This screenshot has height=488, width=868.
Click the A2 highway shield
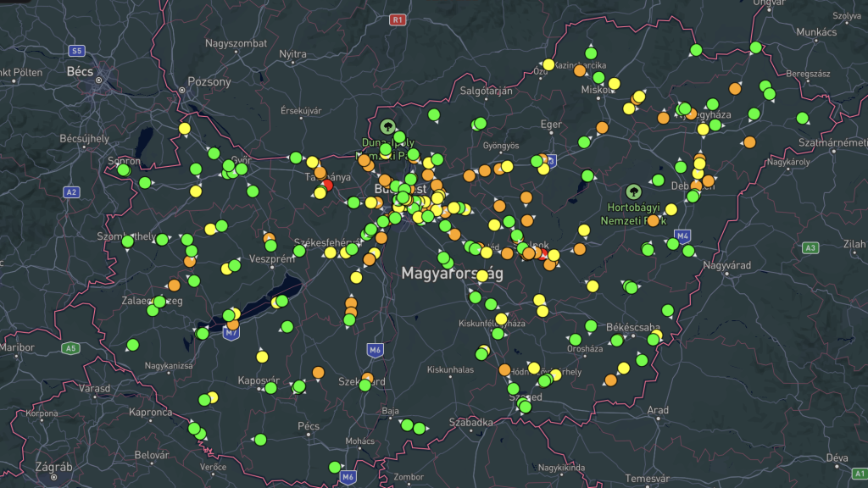[x=71, y=192]
